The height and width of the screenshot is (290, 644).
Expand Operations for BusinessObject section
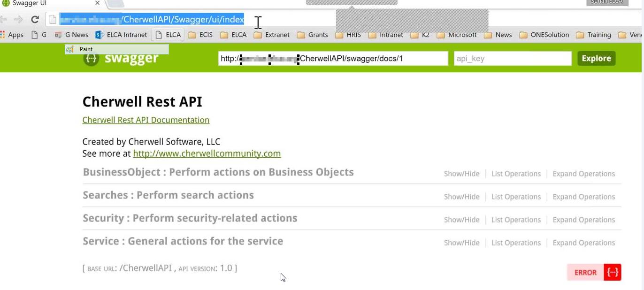(583, 174)
